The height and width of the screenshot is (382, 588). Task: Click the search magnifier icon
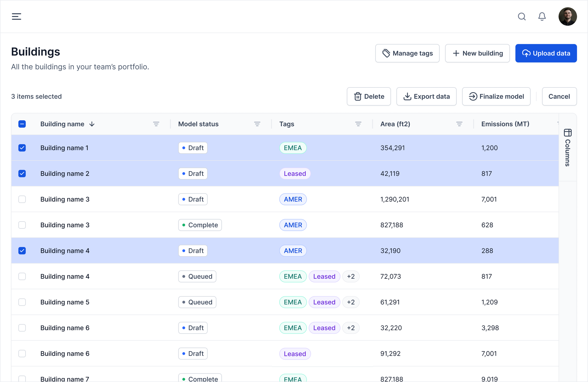pos(522,16)
